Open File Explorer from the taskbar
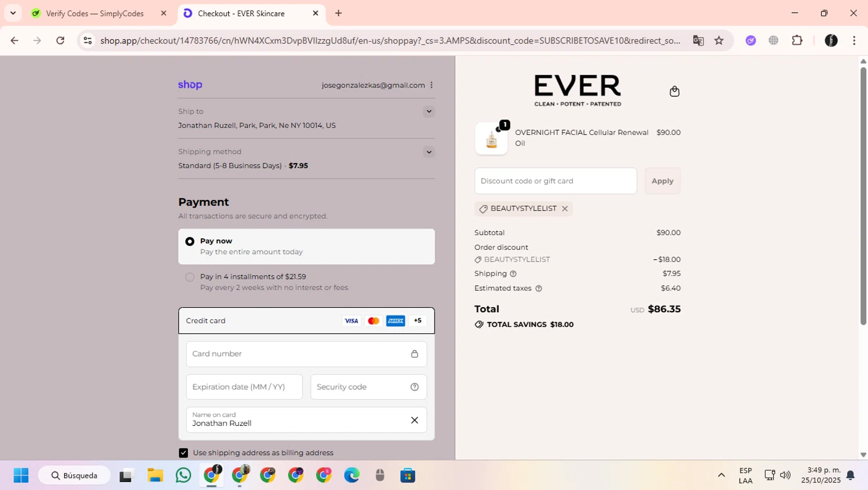The height and width of the screenshot is (490, 868). 155,475
